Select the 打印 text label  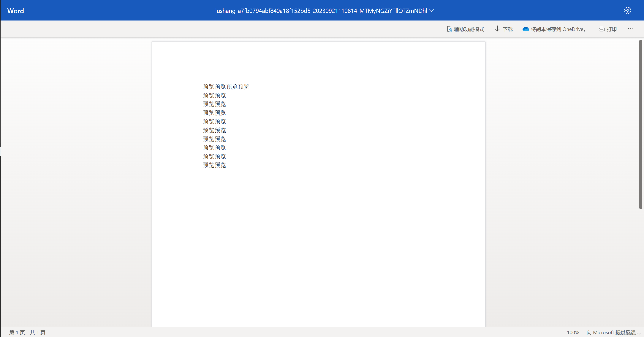(612, 29)
